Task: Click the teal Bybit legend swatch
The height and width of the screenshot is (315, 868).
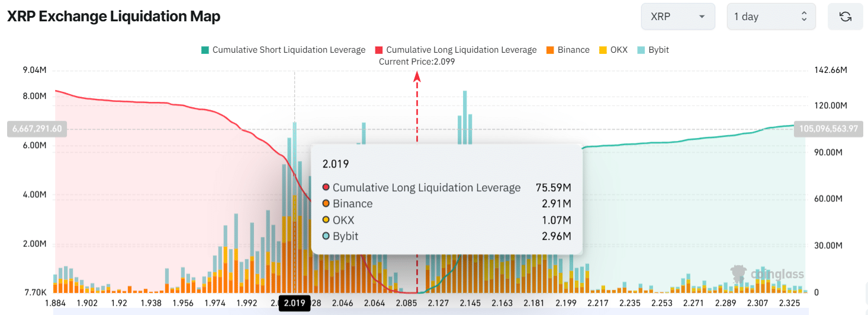Action: click(x=641, y=50)
